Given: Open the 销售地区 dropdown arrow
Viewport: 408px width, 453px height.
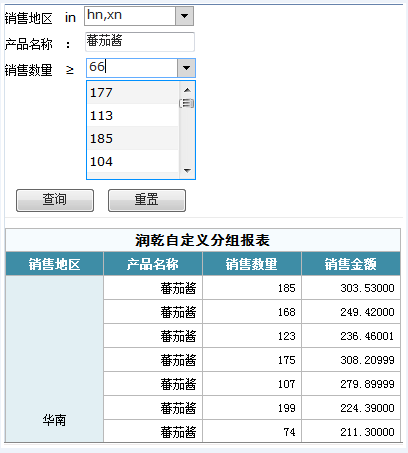Looking at the screenshot, I should click(184, 16).
